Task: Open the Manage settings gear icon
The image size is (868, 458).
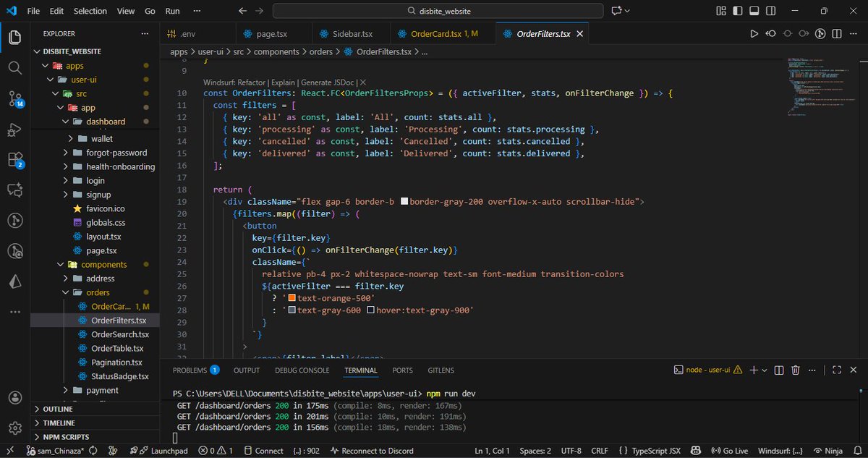Action: point(14,428)
